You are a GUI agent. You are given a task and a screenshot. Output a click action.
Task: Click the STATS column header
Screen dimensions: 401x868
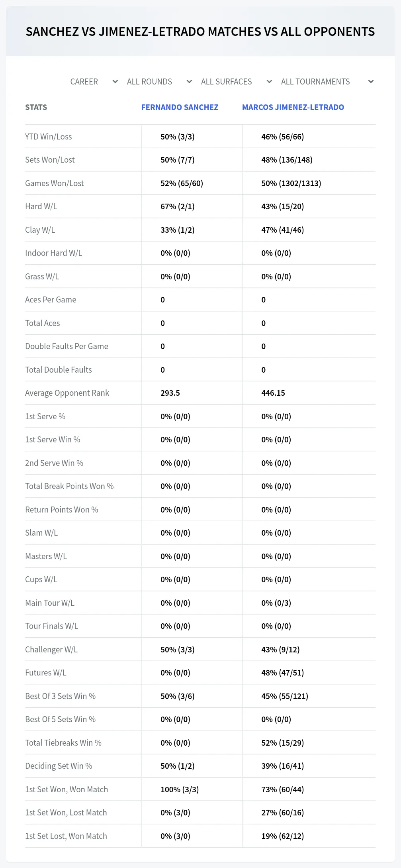[x=36, y=107]
